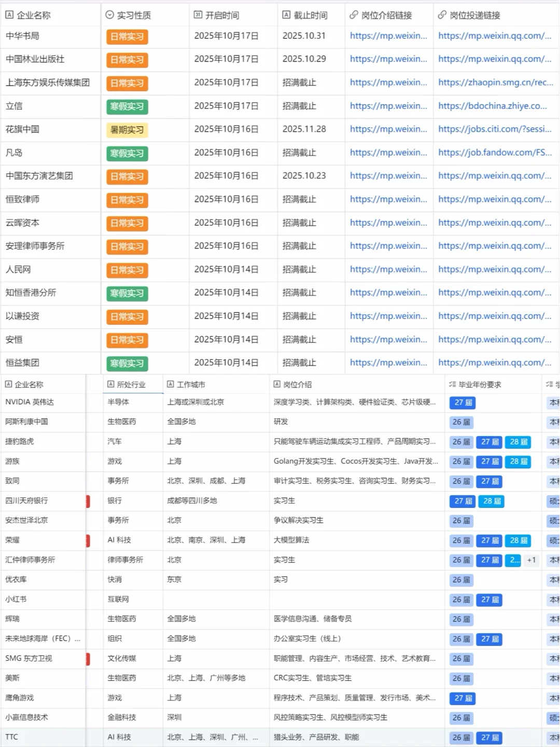Screen dimensions: 560x747
Task: Click the 27 届 tag for NVIDIA 英伟达
Action: click(x=463, y=403)
